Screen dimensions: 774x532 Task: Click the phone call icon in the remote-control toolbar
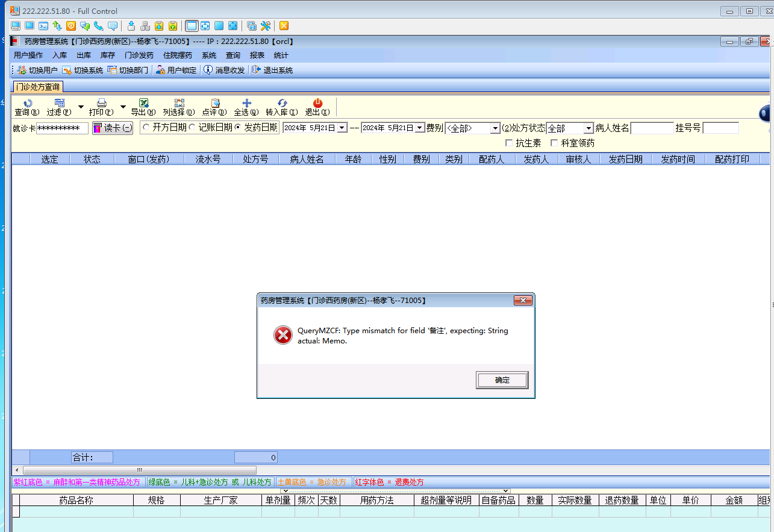(99, 26)
